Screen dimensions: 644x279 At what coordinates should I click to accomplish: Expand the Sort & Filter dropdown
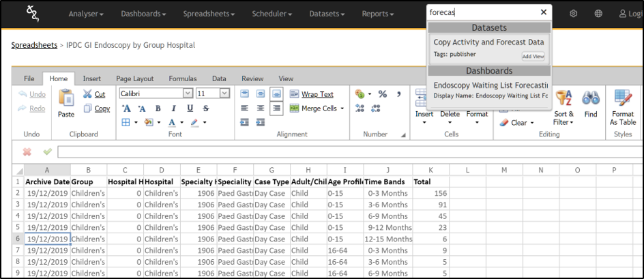[563, 118]
